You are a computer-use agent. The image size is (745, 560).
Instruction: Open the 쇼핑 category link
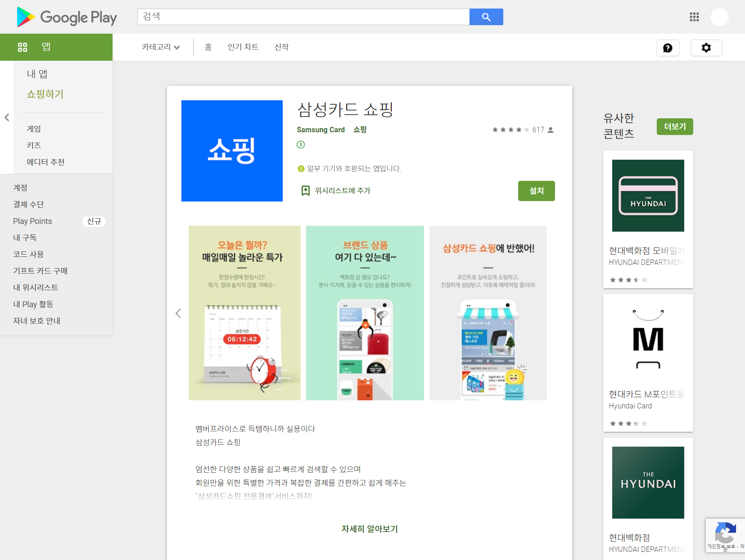click(360, 130)
